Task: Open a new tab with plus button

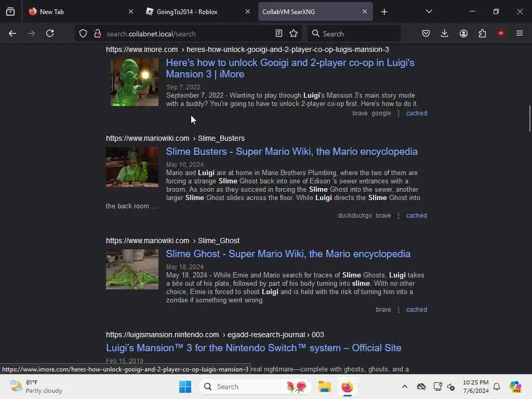Action: [x=384, y=12]
